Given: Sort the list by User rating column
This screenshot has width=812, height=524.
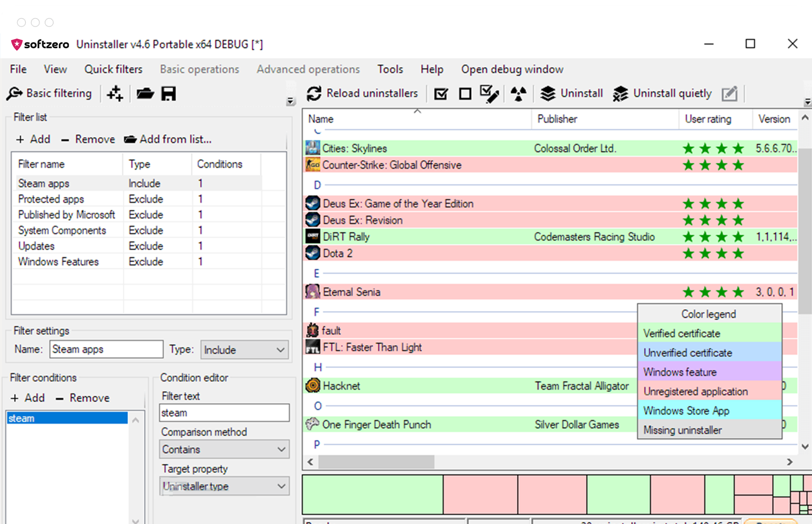Looking at the screenshot, I should (715, 119).
